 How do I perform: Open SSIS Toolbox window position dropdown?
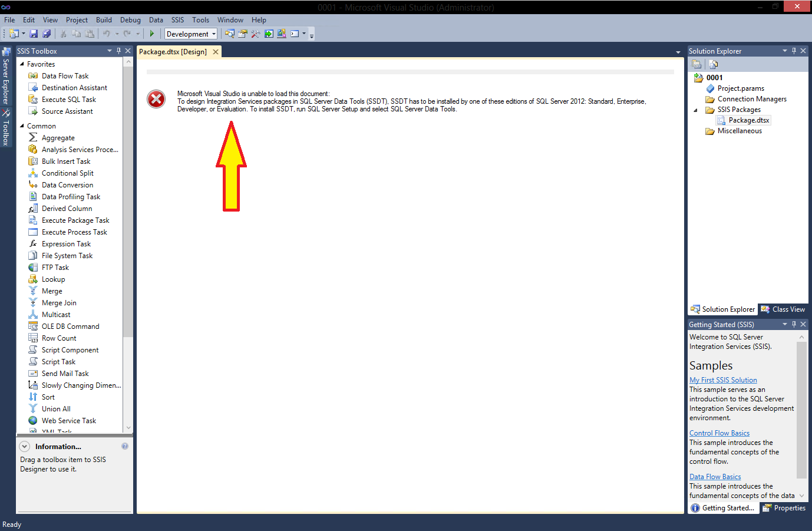(x=109, y=51)
